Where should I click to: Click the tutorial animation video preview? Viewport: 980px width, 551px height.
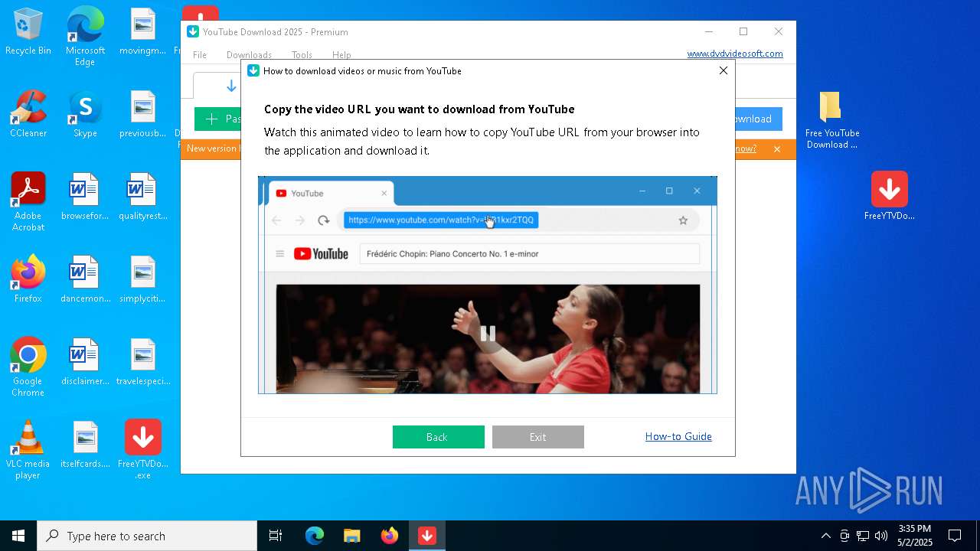click(x=488, y=285)
